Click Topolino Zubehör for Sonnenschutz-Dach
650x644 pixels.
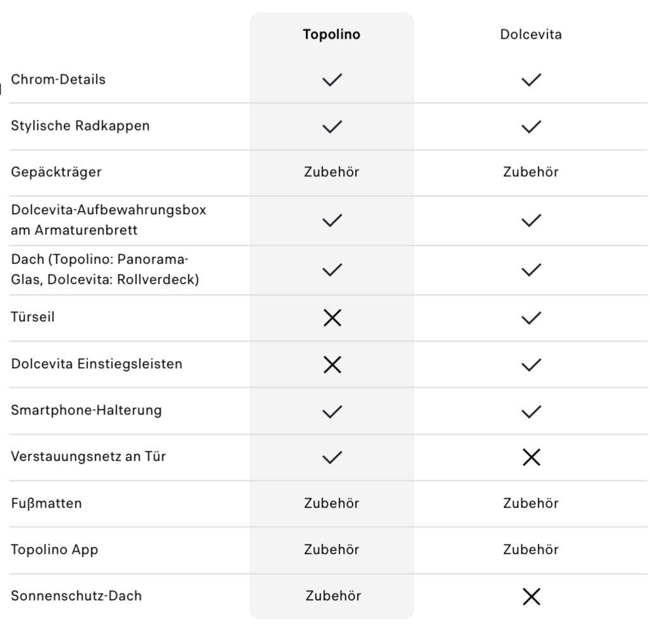333,596
